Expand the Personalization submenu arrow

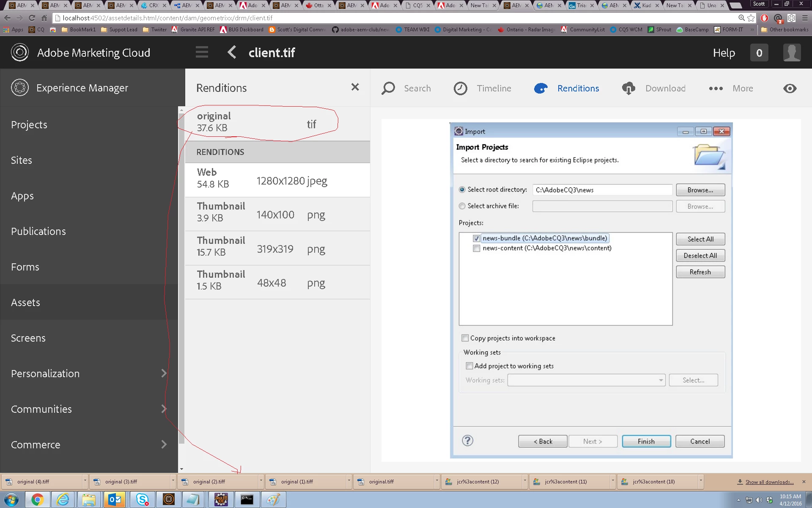coord(164,373)
